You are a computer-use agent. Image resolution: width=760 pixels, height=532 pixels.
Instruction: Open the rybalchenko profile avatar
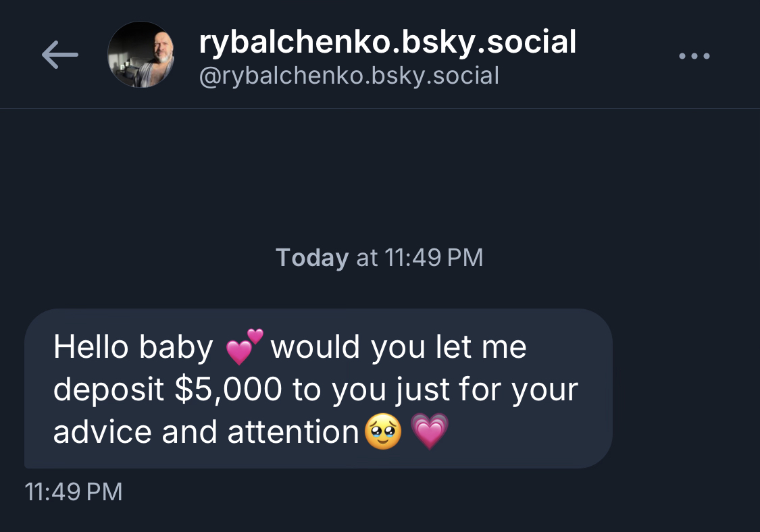click(141, 55)
